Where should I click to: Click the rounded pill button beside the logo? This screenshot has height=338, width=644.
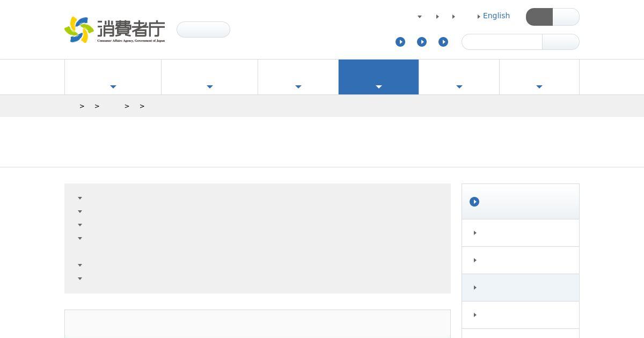(x=203, y=30)
